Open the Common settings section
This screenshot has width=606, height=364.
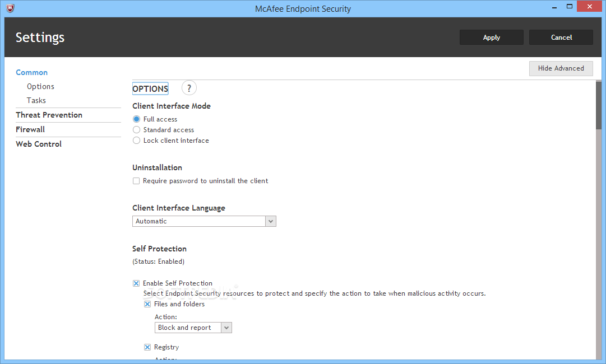(32, 73)
